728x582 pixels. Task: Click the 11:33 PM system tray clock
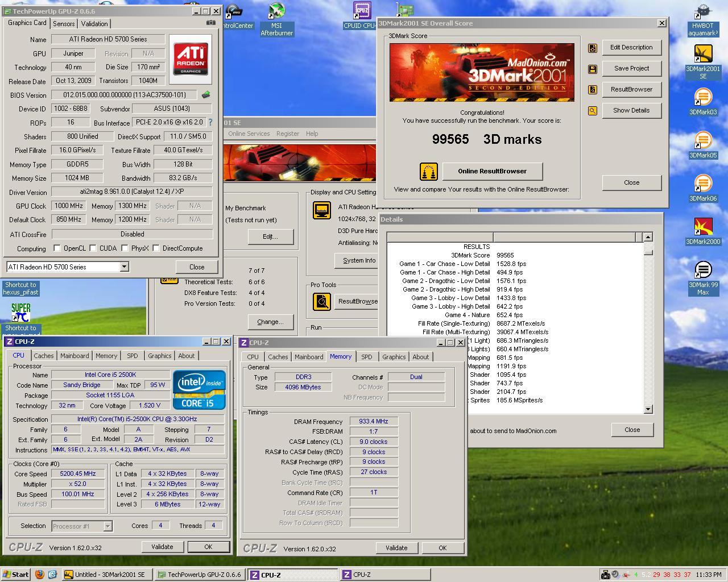tap(709, 575)
